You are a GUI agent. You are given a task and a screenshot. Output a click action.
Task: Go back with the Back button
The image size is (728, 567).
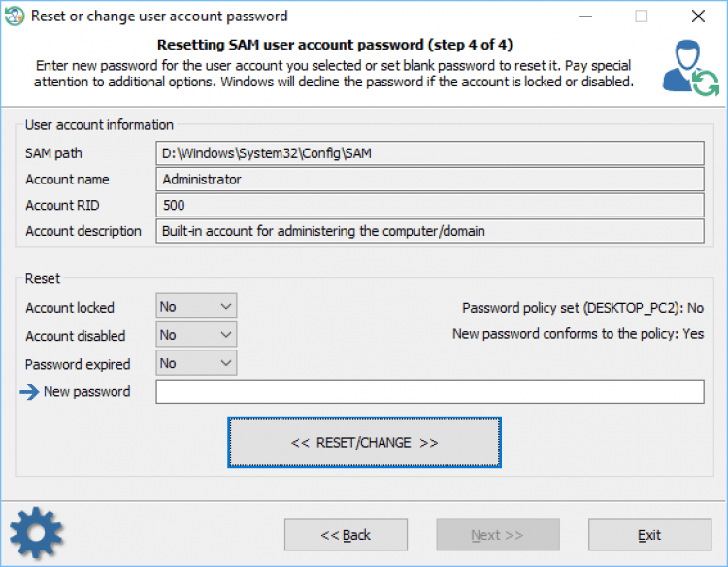(346, 535)
